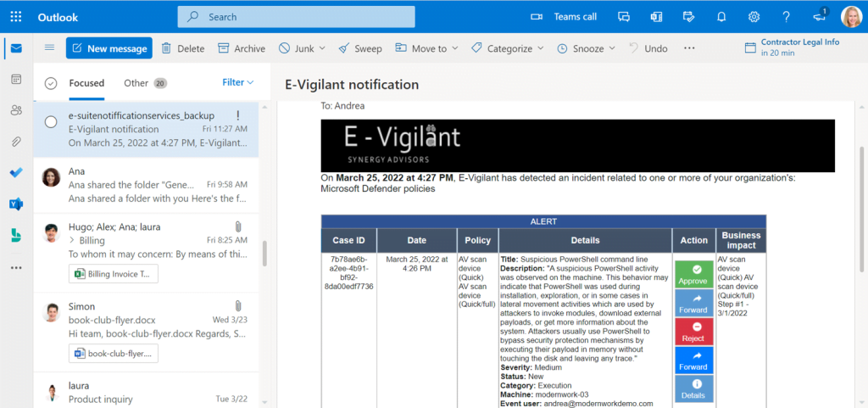Open the Filter dropdown
This screenshot has height=408, width=868.
238,82
